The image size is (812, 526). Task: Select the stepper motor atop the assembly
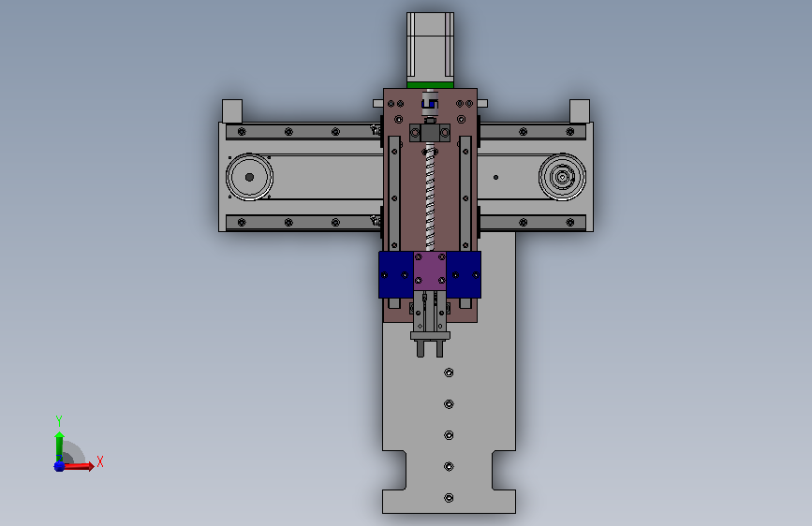point(430,47)
